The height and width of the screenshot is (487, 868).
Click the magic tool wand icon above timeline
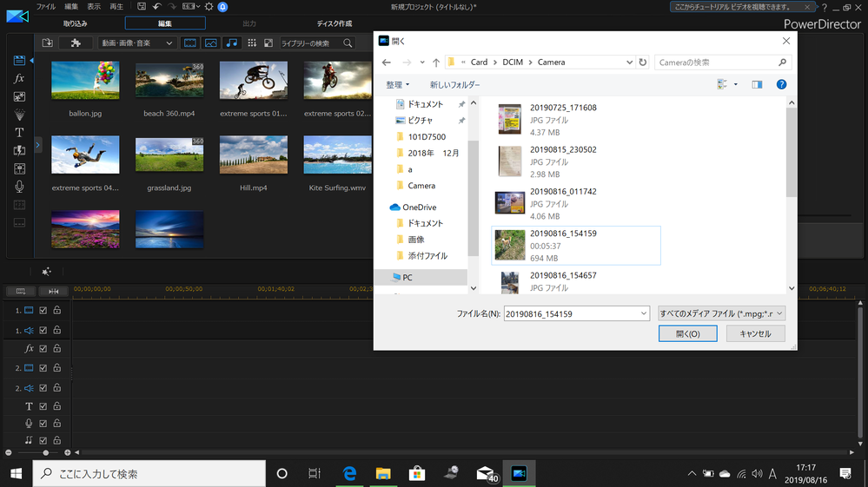(47, 272)
